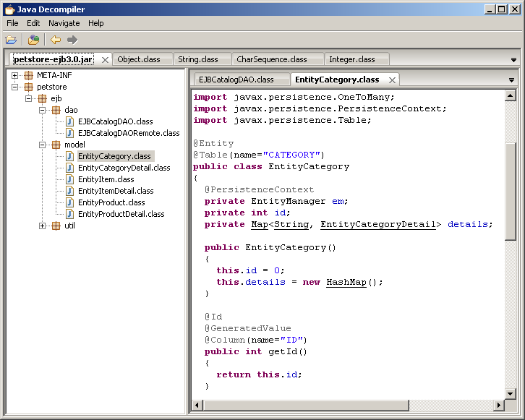Image resolution: width=525 pixels, height=420 pixels.
Task: Click the META-INF package icon
Action: (x=28, y=75)
